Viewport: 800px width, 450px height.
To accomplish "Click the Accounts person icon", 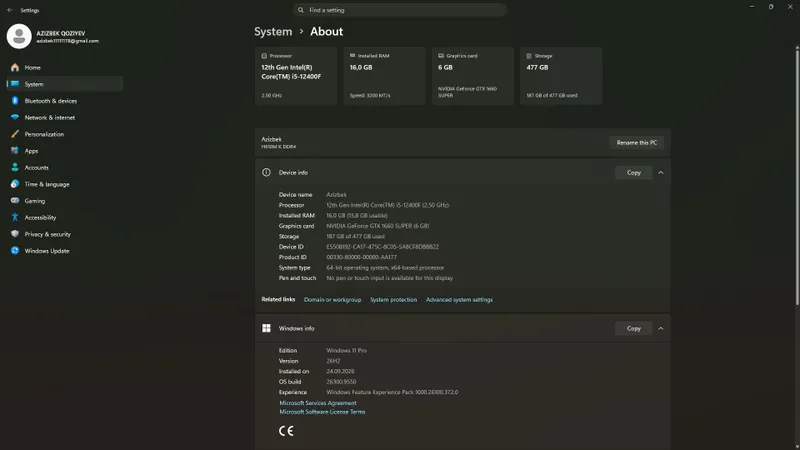I will pos(15,167).
